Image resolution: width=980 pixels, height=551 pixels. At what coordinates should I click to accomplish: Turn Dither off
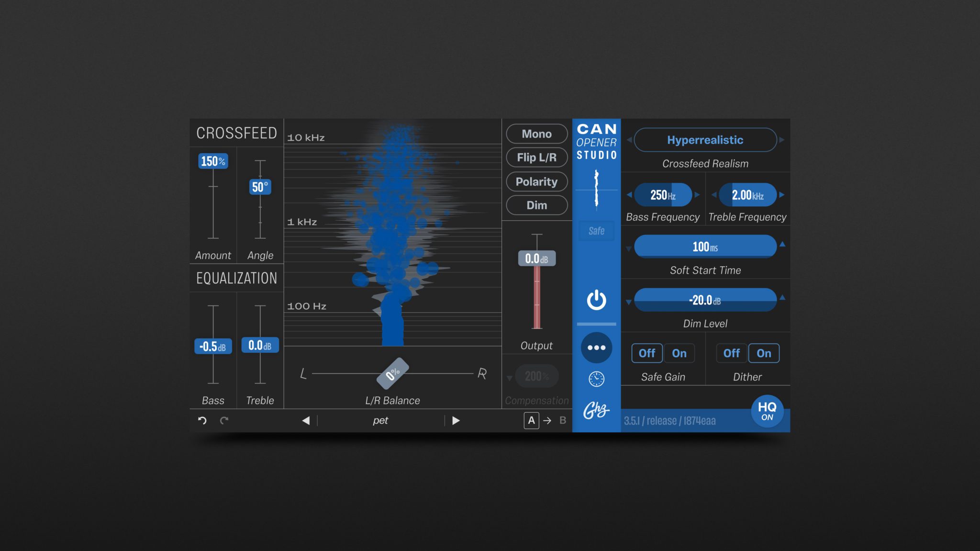click(731, 353)
